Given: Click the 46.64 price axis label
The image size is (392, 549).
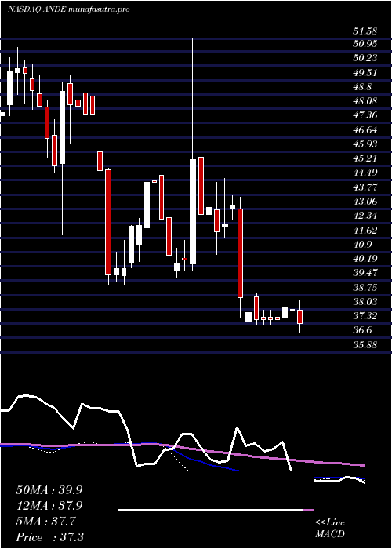Looking at the screenshot, I should click(365, 130).
